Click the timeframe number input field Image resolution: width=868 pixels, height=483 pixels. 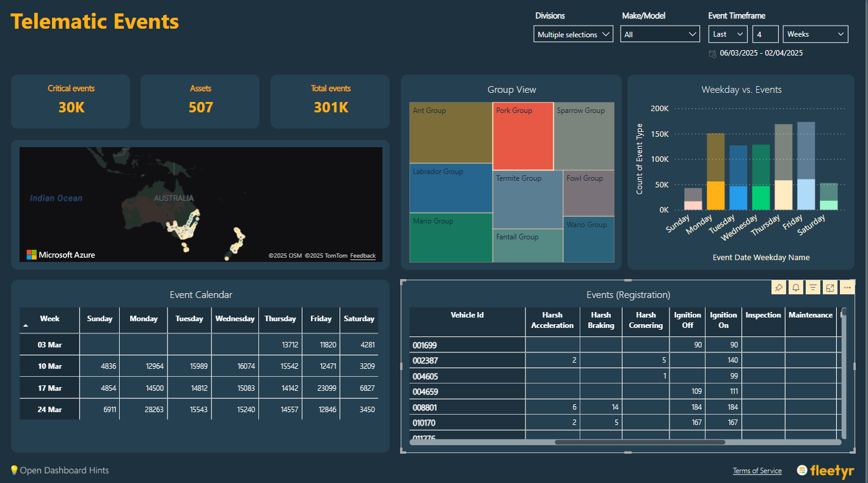pos(765,34)
